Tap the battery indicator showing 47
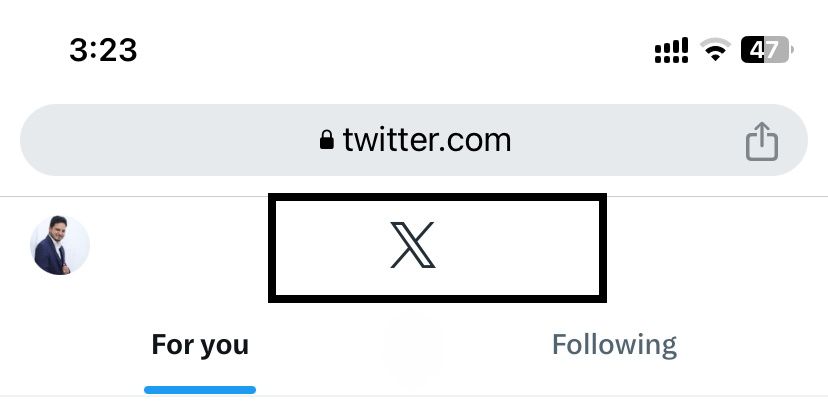828x401 pixels. pos(767,50)
